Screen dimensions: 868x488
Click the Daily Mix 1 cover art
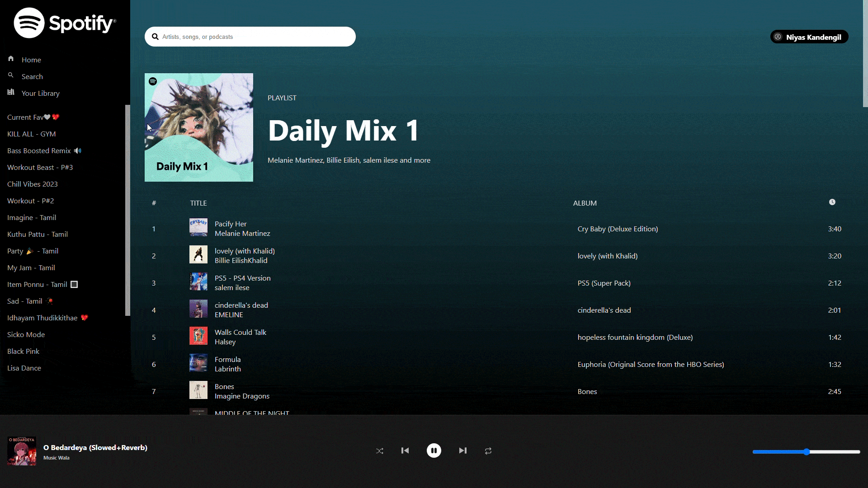(199, 127)
